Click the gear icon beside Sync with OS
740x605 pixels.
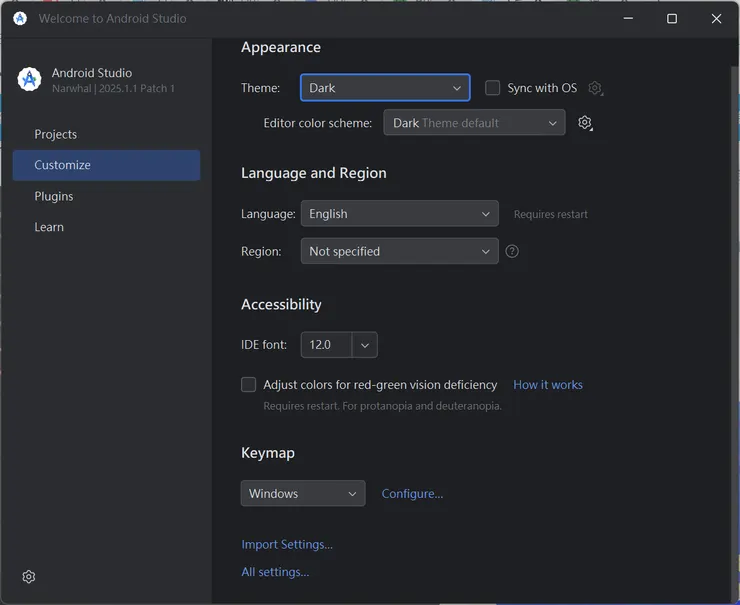[595, 88]
